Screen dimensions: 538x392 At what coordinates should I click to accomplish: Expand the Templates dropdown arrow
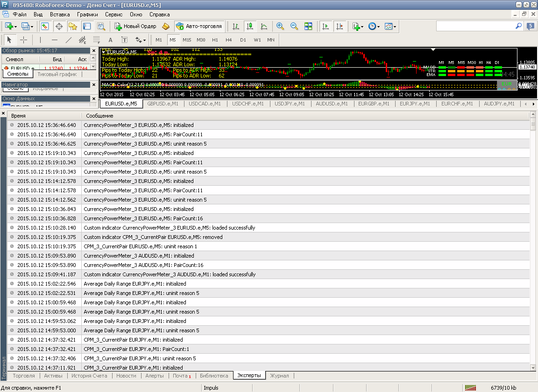395,27
